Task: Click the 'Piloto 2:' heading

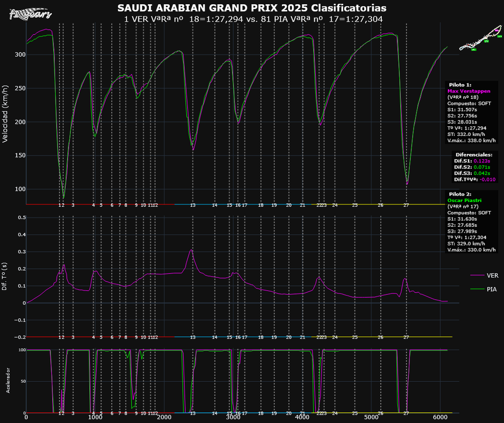Action: pos(460,194)
